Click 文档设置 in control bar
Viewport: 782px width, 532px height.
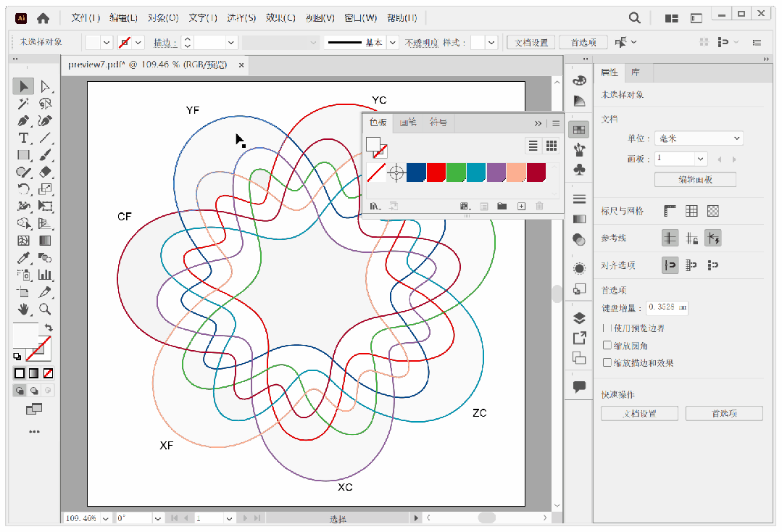coord(531,42)
